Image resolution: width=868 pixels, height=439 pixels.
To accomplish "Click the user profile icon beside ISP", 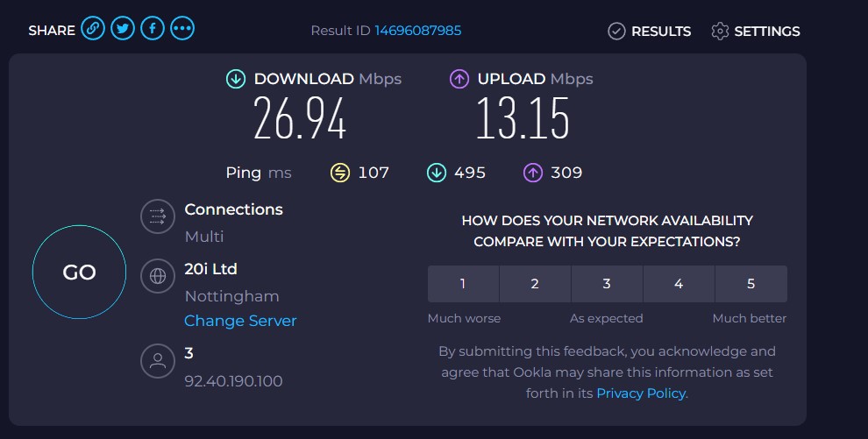I will [x=158, y=361].
